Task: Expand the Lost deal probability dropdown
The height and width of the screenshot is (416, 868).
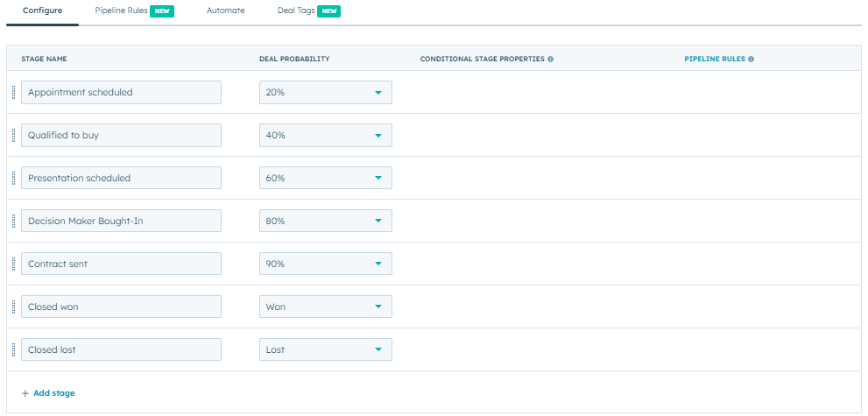Action: tap(325, 349)
